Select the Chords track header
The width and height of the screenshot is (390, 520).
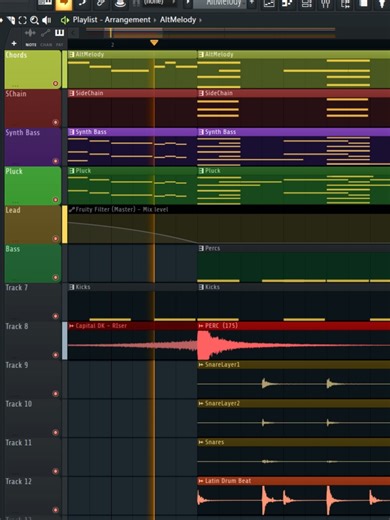point(33,69)
